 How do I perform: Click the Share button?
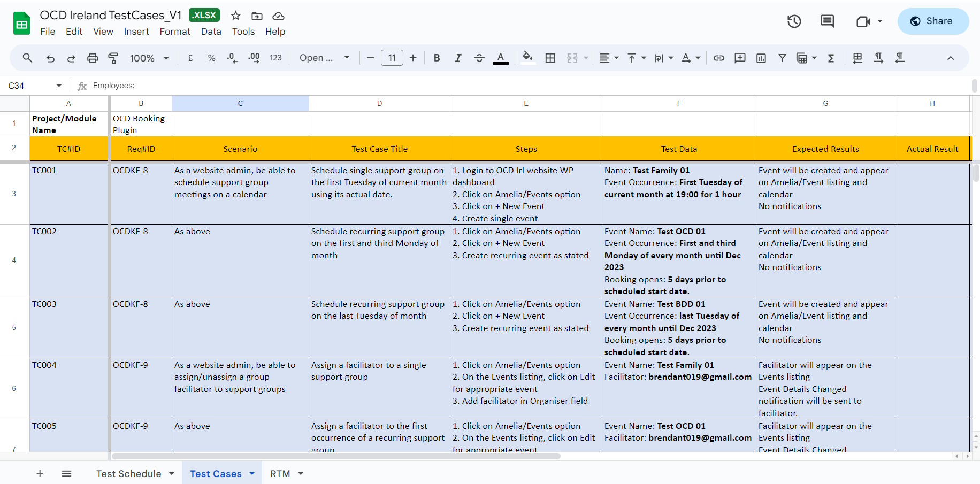932,21
